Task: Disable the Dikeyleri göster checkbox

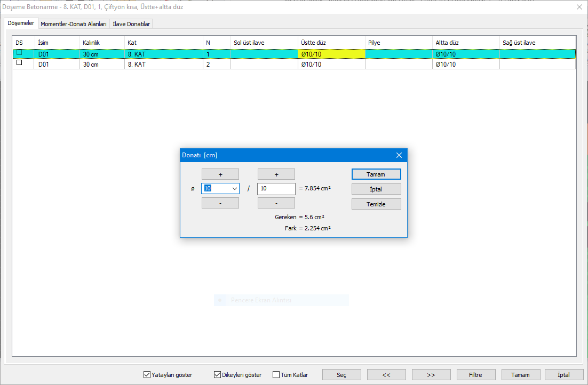Action: point(218,375)
